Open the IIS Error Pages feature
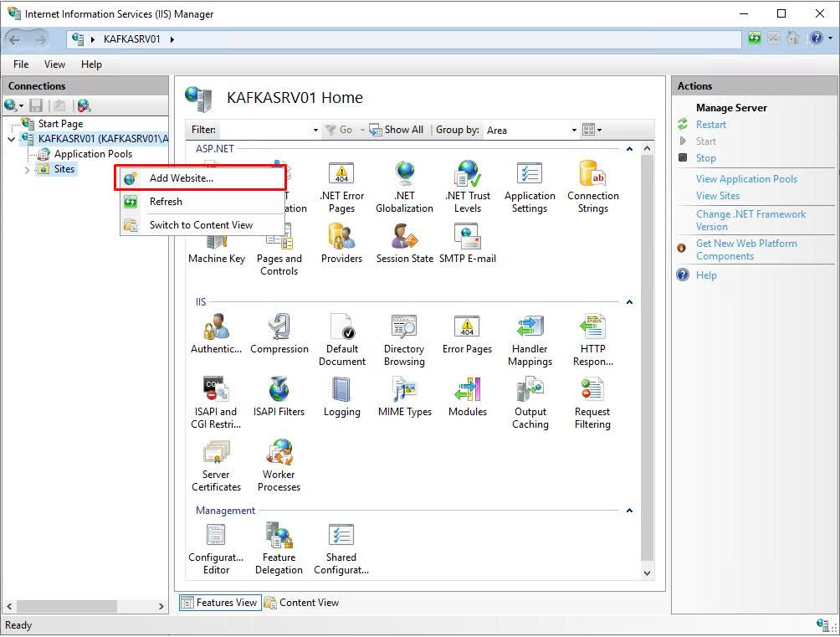This screenshot has width=840, height=637. [x=467, y=334]
